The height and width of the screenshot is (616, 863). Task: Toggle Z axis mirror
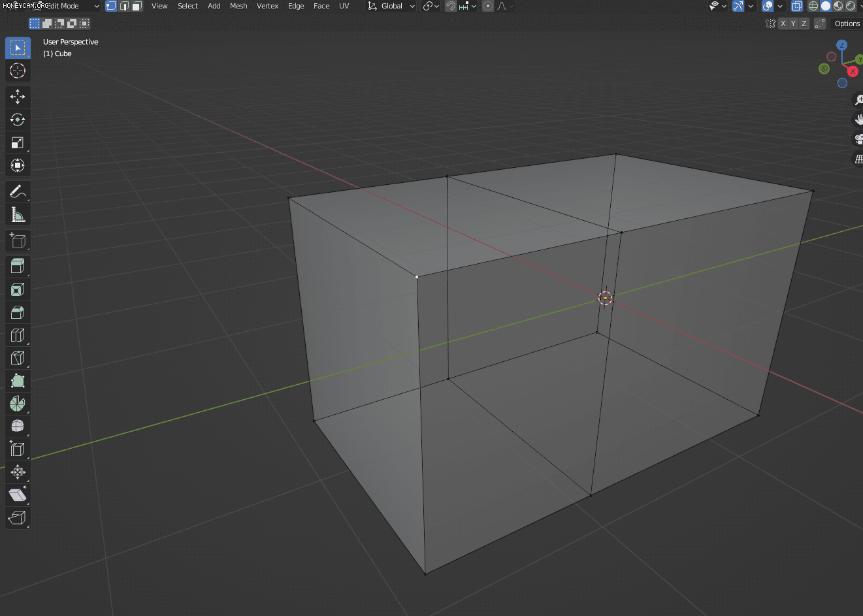click(x=804, y=24)
